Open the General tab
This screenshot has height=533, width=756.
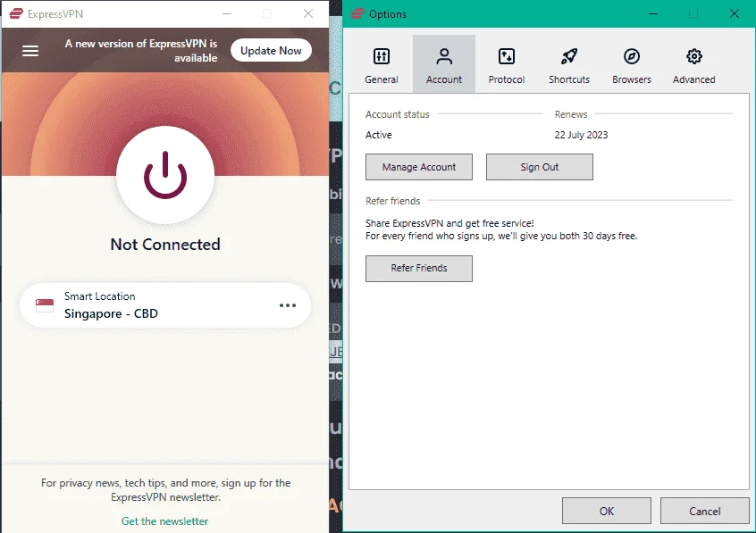(382, 65)
